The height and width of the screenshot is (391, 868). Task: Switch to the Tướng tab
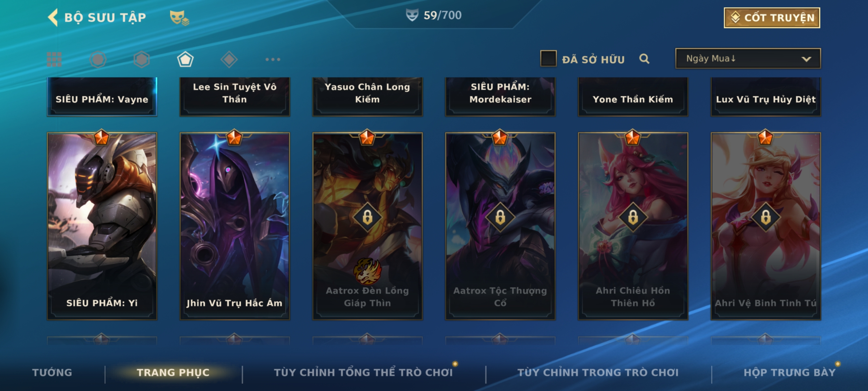coord(52,373)
